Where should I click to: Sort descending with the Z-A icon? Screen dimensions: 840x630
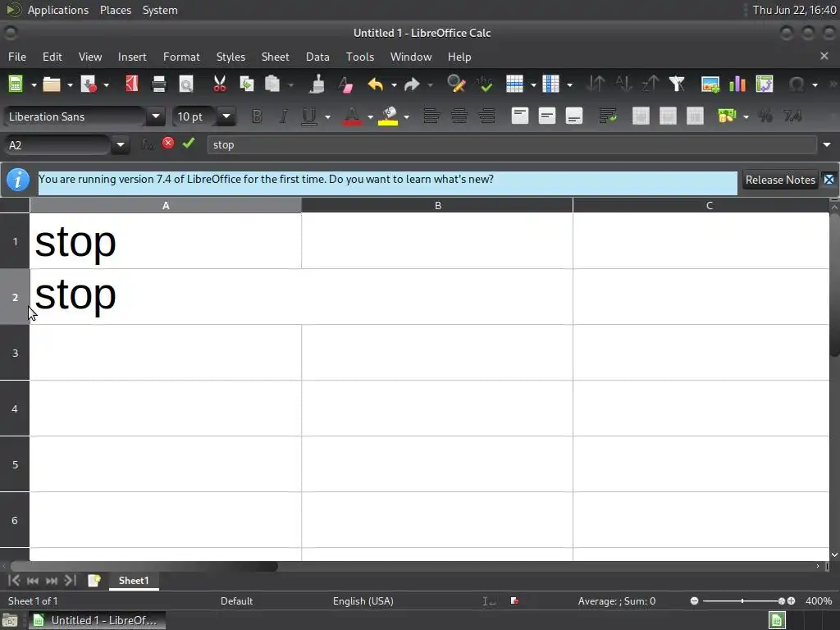pos(650,84)
